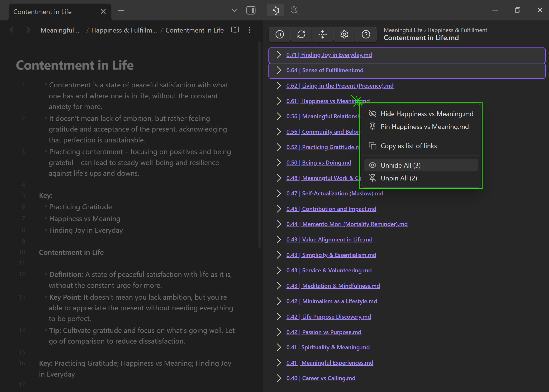Click the fold/unfold all results icon
The image size is (549, 392).
(322, 34)
